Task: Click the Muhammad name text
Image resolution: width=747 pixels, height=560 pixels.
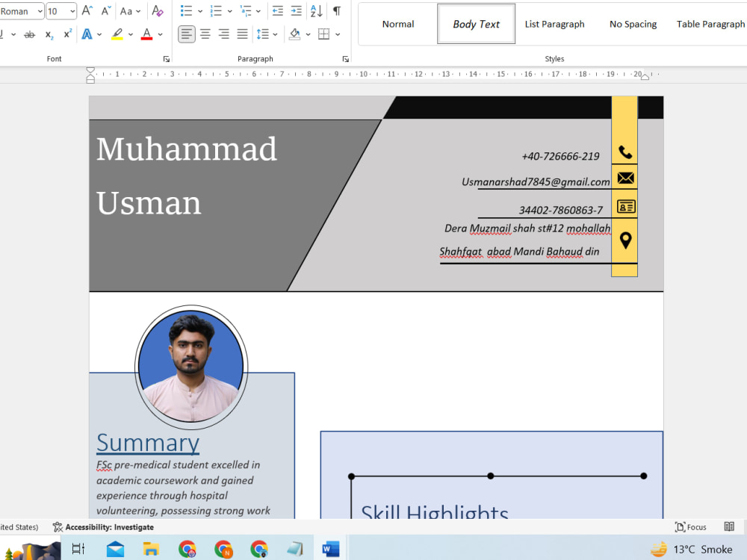Action: tap(186, 149)
